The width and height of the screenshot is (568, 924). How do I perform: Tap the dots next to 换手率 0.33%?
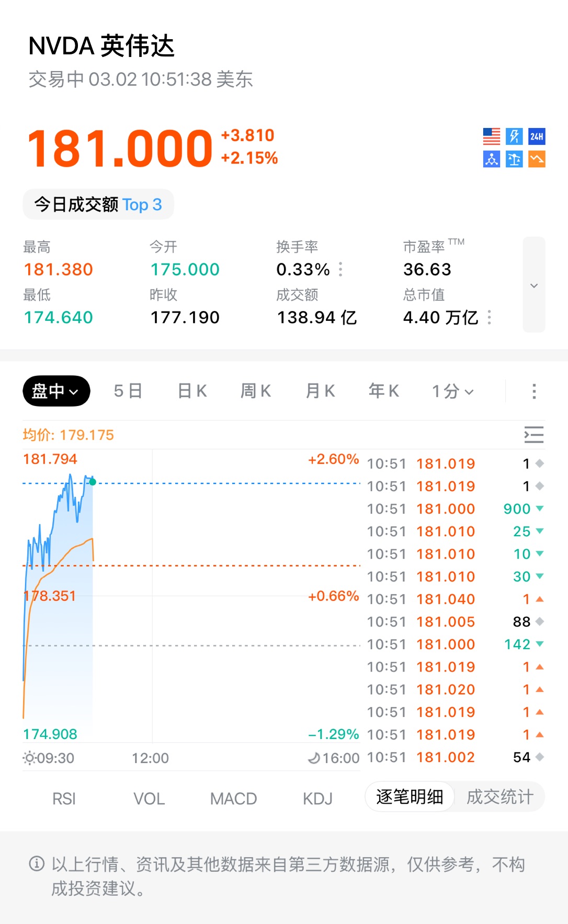tap(340, 269)
